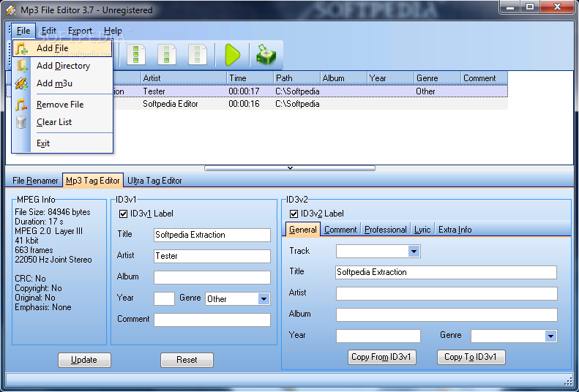Open the File menu
Image resolution: width=579 pixels, height=392 pixels.
pyautogui.click(x=23, y=31)
